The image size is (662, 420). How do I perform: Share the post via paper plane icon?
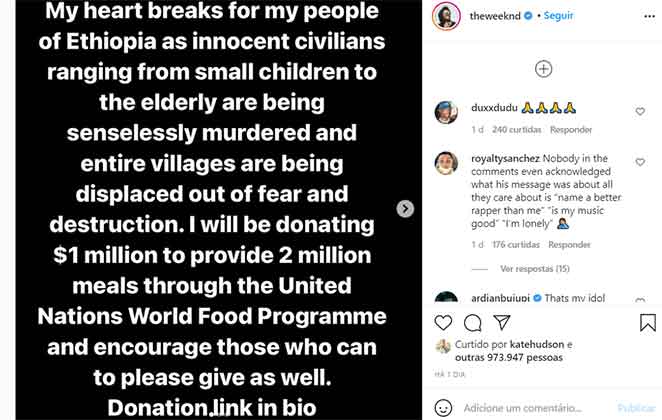503,323
